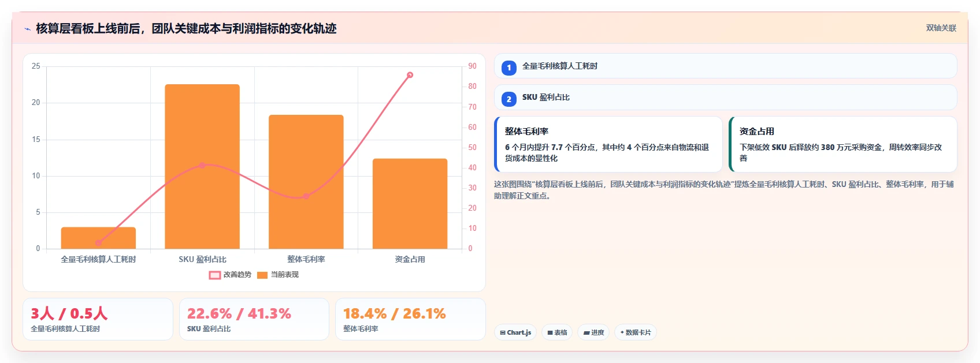Click the 18.4% / 26.1% stat value
980x363 pixels.
(394, 313)
